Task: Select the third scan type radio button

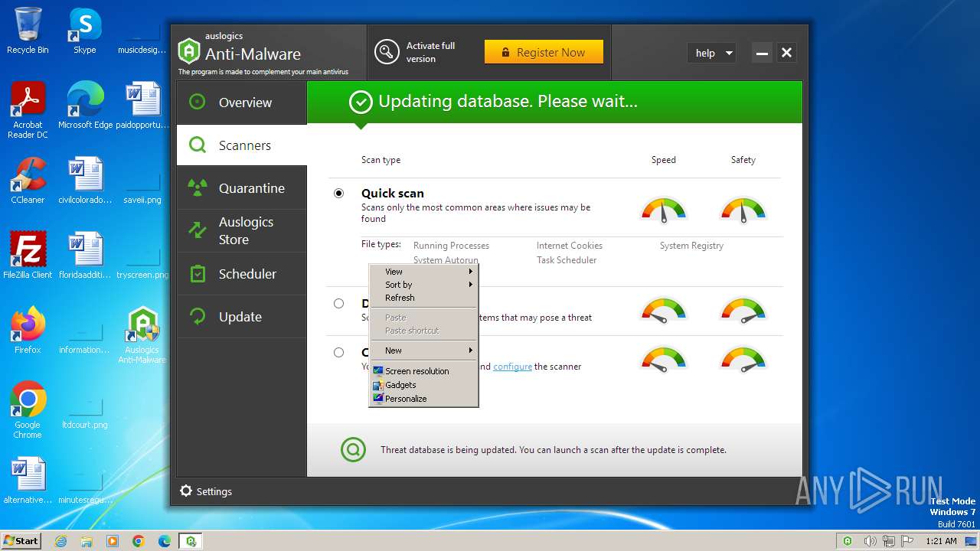Action: click(x=338, y=352)
